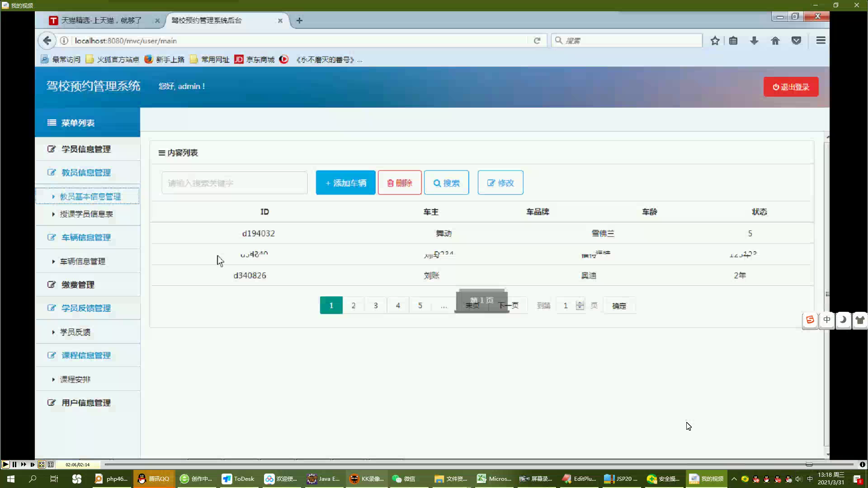Go to page 3 in pagination
The height and width of the screenshot is (488, 868).
tap(376, 305)
